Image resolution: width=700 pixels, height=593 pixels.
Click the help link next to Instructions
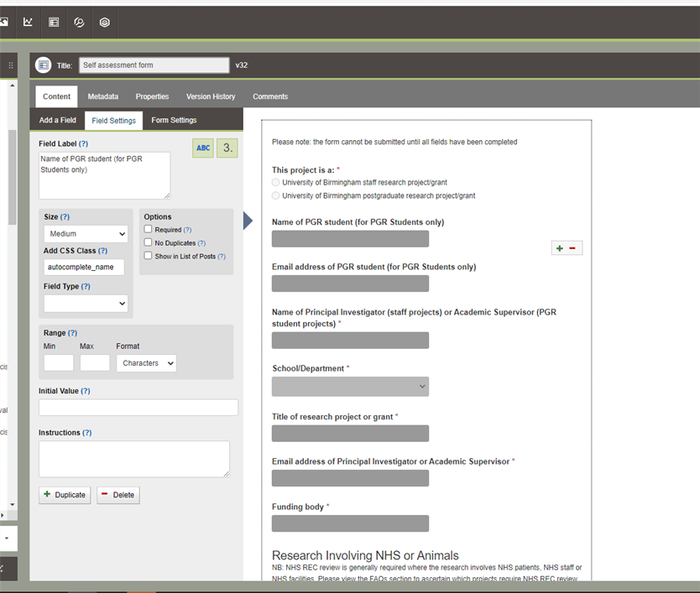click(86, 433)
